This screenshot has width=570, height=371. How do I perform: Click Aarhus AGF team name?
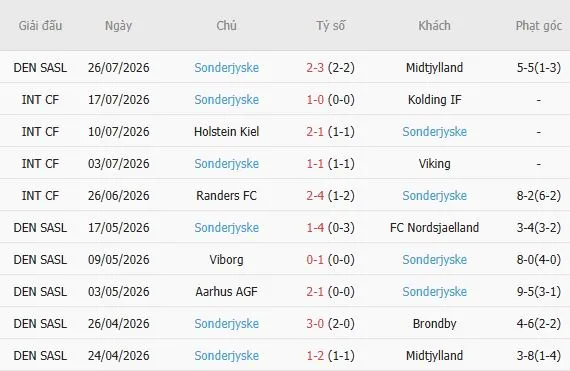click(x=226, y=291)
